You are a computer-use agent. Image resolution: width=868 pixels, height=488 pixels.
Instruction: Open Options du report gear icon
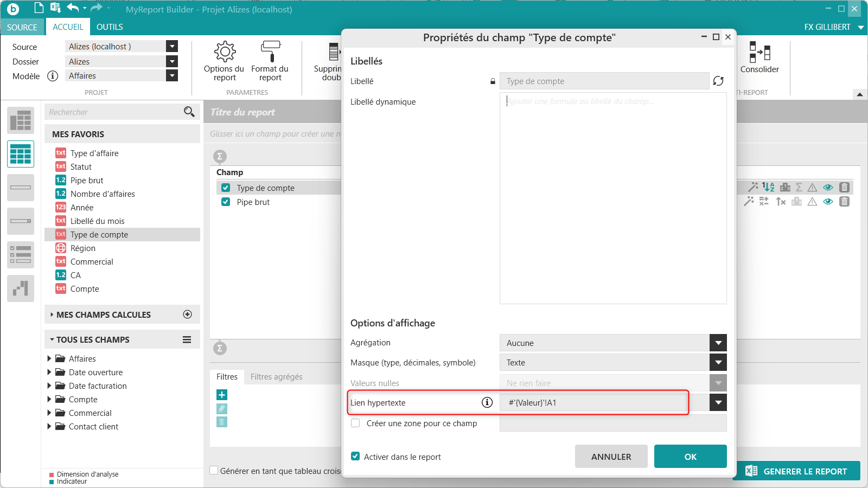(225, 52)
